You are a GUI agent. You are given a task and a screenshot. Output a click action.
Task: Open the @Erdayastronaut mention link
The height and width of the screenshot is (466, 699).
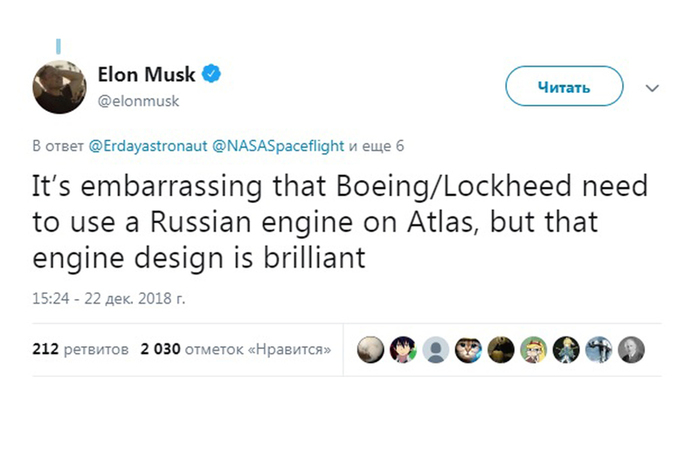148,146
